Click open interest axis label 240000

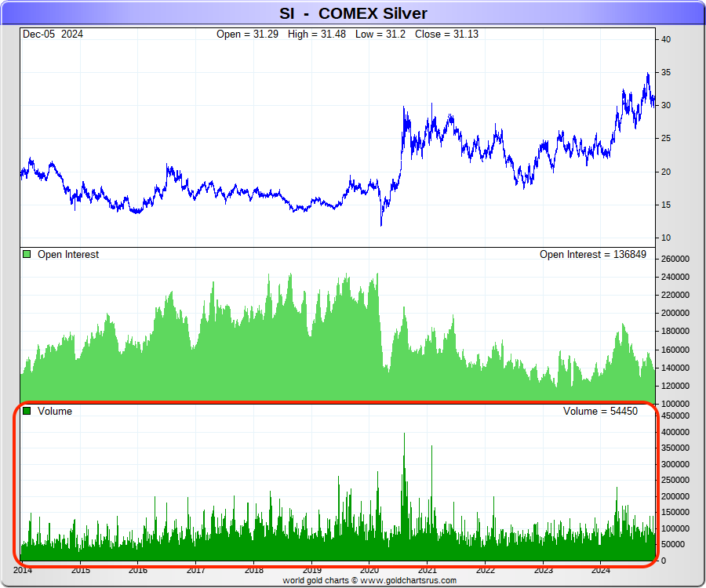[675, 277]
